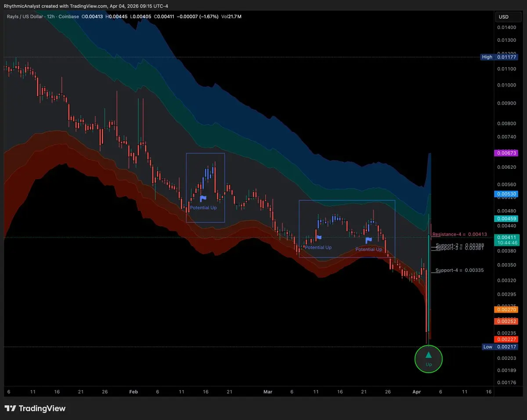Click the 0.01400 price axis label
Viewport: 527px width, 420px height.
(506, 27)
